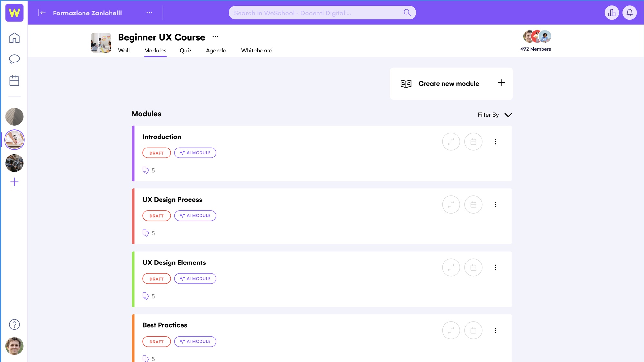Screen dimensions: 644x362
Task: Select the gray sand group avatar
Action: [14, 116]
